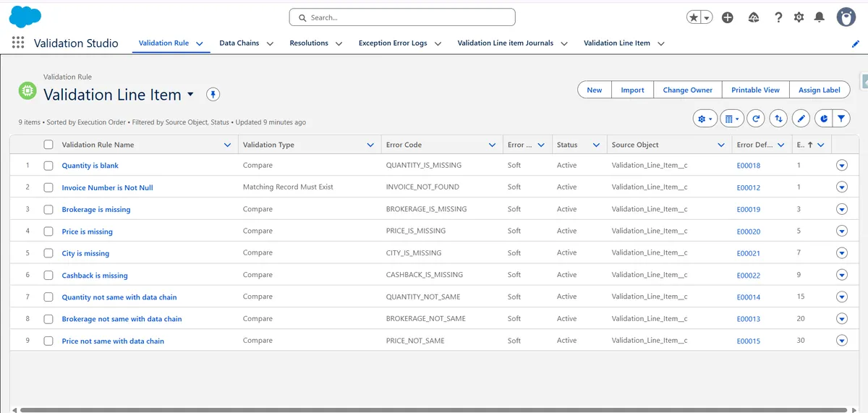
Task: Check the Quantity is blank row
Action: point(48,166)
